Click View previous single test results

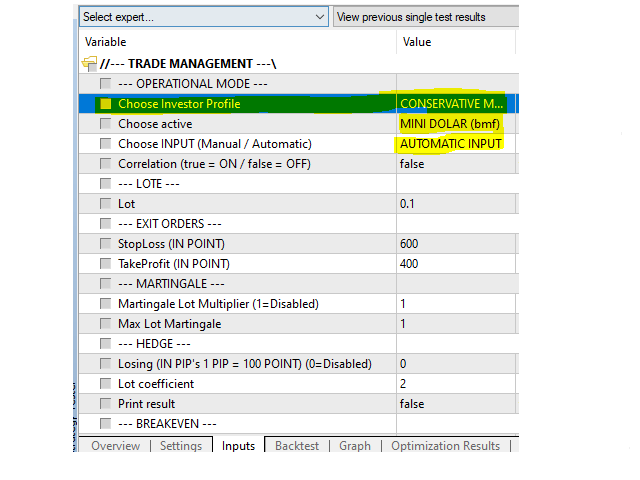426,17
